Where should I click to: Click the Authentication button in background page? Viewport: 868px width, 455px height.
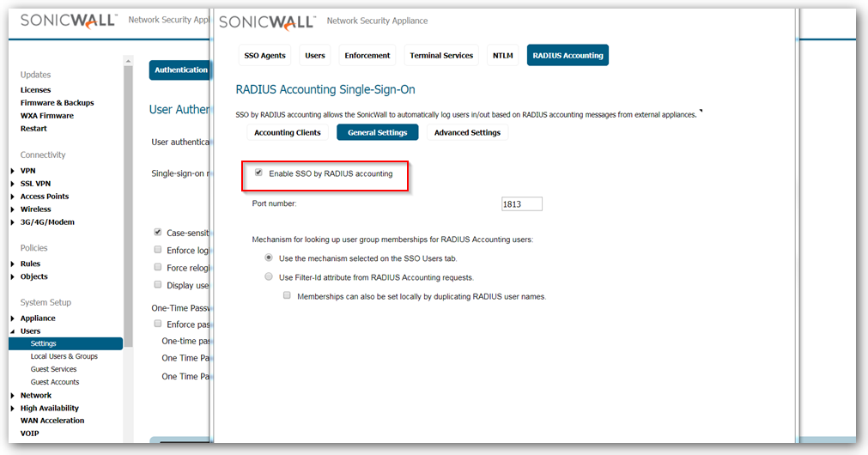click(180, 70)
